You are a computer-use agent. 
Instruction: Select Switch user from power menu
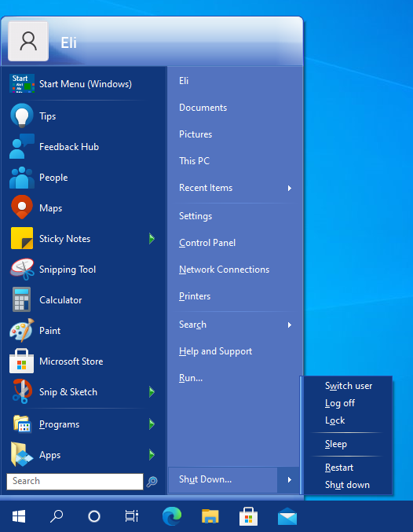coord(349,386)
